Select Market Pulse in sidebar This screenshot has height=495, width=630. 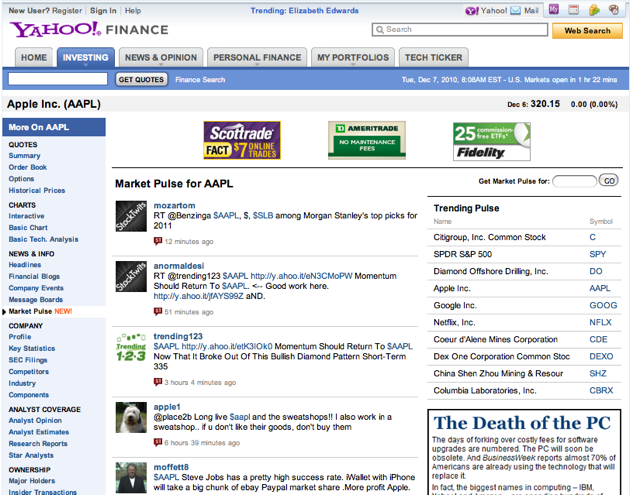pyautogui.click(x=40, y=311)
